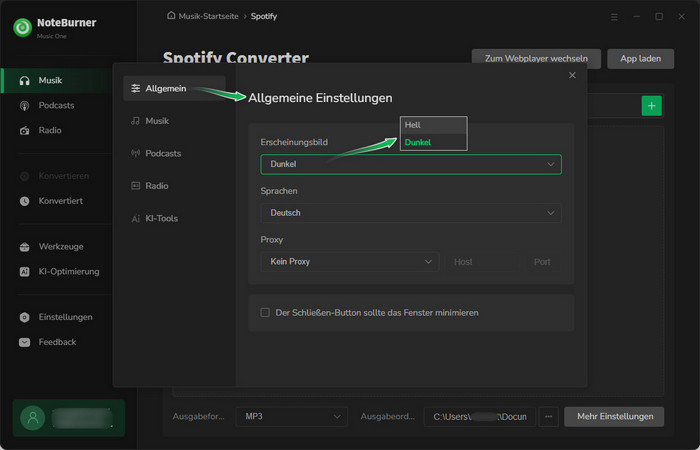Image resolution: width=700 pixels, height=450 pixels.
Task: Click the output folder path field
Action: coord(480,417)
